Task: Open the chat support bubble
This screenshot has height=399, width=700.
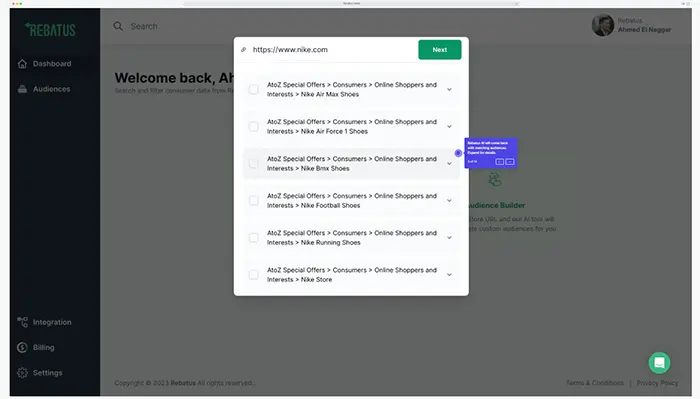Action: coord(659,363)
